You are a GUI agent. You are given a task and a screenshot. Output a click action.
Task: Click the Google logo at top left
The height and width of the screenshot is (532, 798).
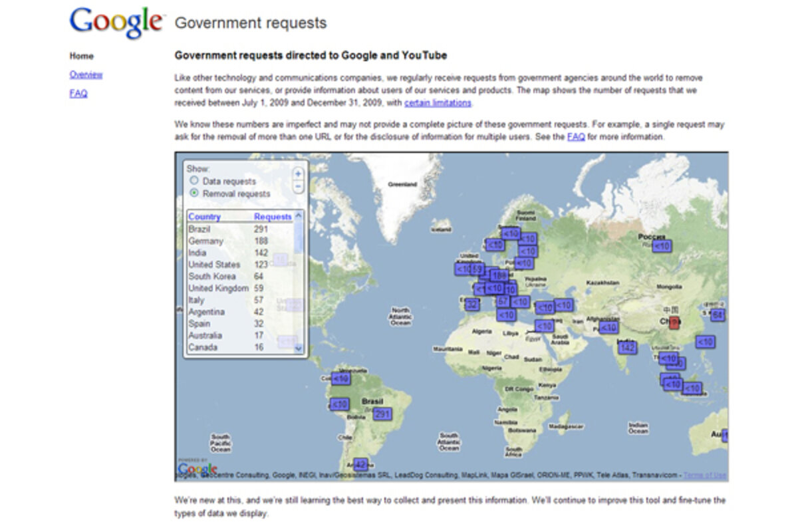pyautogui.click(x=116, y=23)
